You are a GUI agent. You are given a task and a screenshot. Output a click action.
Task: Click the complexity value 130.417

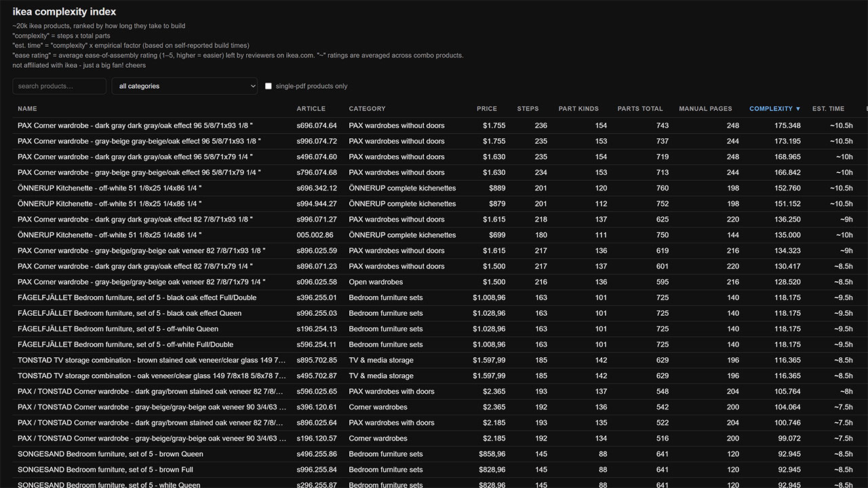click(787, 266)
